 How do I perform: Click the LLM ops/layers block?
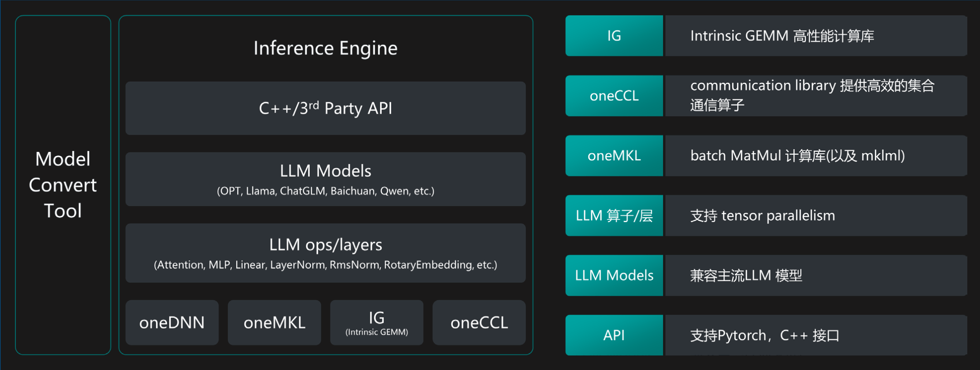[325, 253]
